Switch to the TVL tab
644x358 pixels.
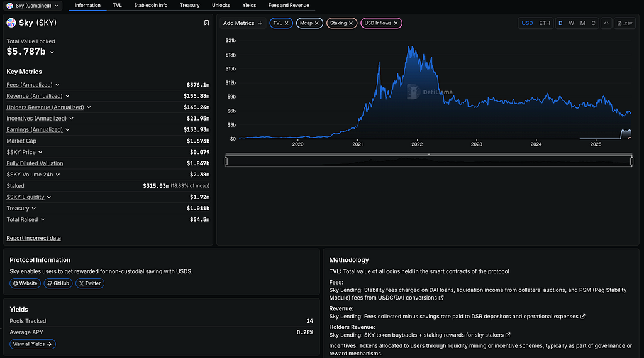(117, 5)
